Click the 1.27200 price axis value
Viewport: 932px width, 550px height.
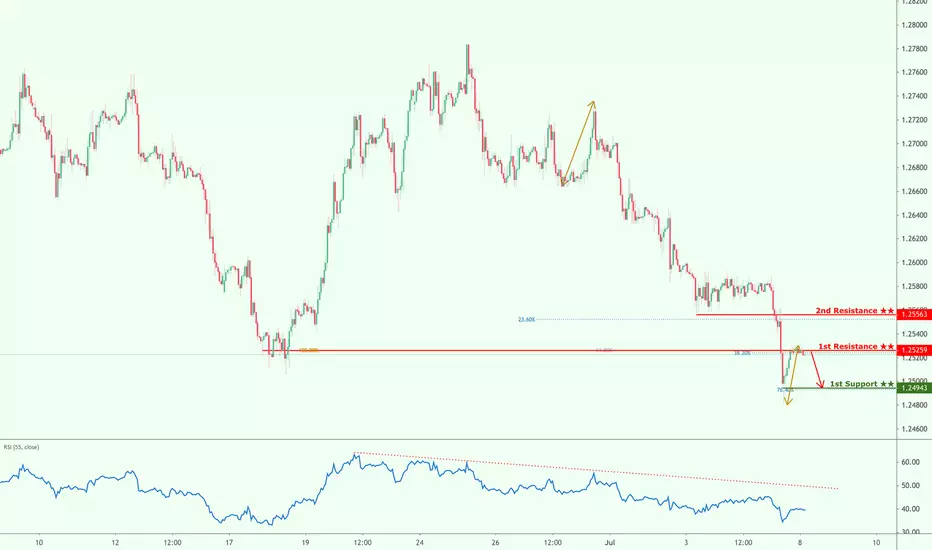pos(914,120)
